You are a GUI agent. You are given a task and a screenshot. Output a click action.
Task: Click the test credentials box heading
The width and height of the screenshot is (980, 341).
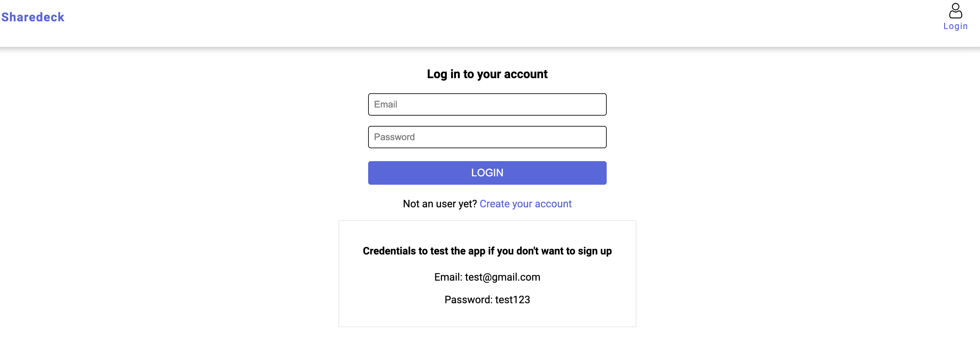tap(487, 251)
